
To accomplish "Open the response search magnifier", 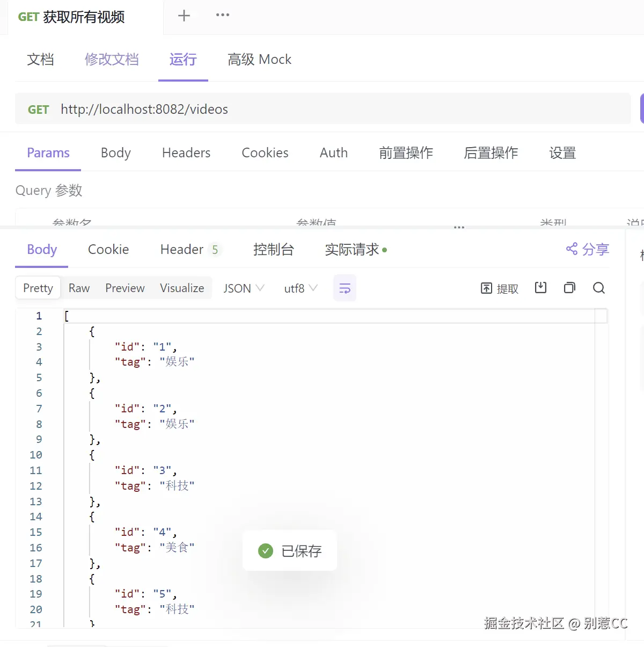I will click(599, 288).
